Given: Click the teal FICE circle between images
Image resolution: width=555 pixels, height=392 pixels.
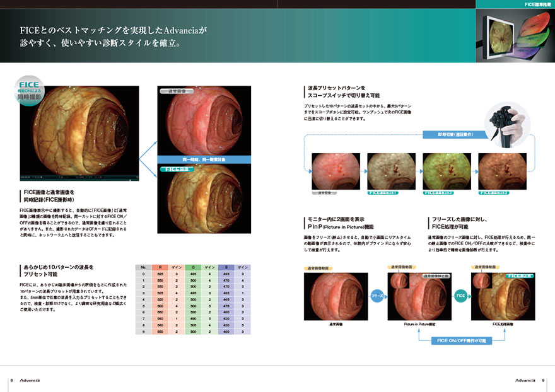Looking at the screenshot, I should [460, 294].
